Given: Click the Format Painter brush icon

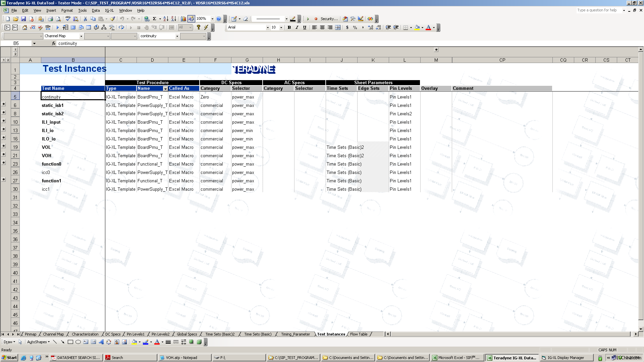Looking at the screenshot, I should 113,19.
